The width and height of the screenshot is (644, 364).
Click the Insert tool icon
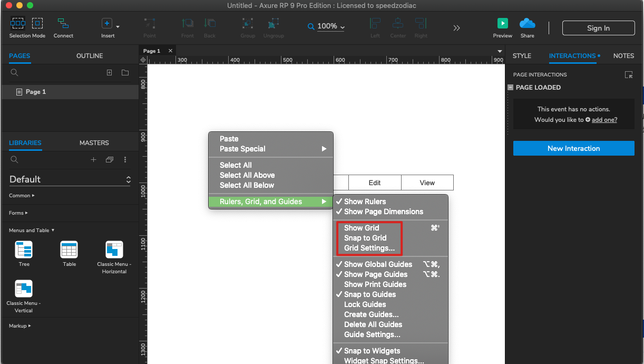107,24
